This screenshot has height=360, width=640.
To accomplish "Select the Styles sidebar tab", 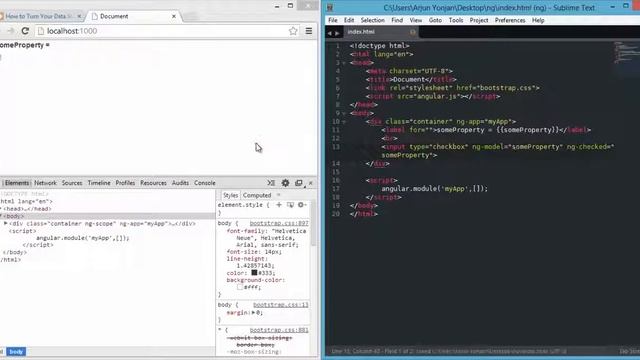I will (x=231, y=195).
